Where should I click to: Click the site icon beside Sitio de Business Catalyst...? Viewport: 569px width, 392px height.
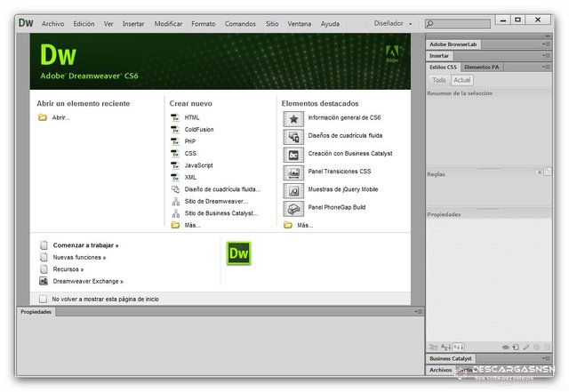pos(176,213)
